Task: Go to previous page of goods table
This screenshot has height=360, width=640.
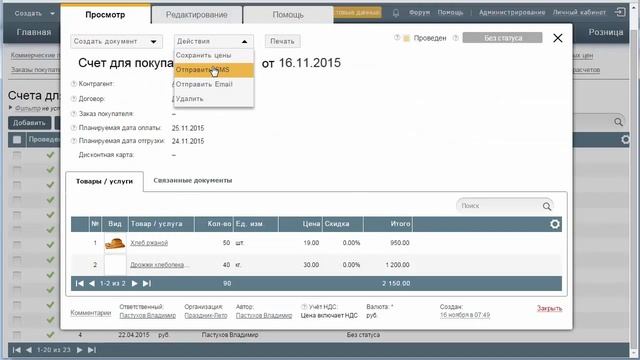Action: [92, 283]
